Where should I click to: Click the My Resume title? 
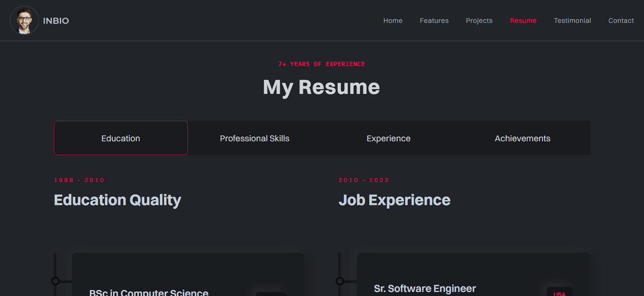point(321,87)
